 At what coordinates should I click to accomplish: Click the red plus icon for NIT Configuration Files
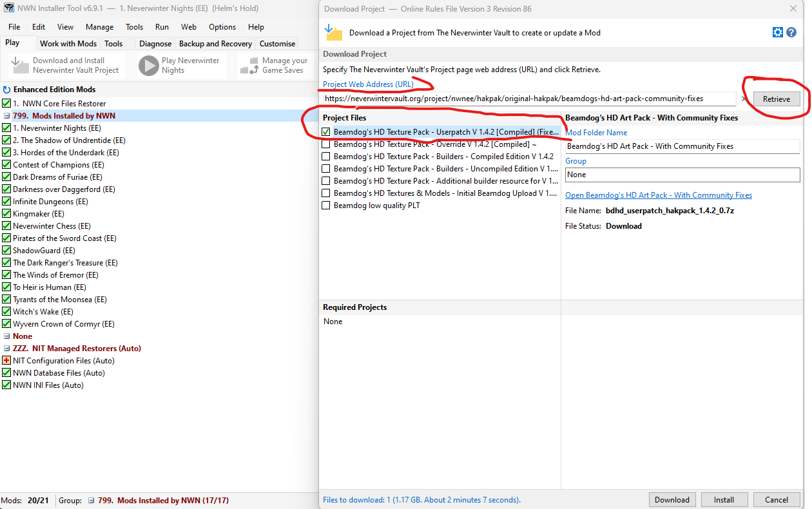[x=6, y=361]
